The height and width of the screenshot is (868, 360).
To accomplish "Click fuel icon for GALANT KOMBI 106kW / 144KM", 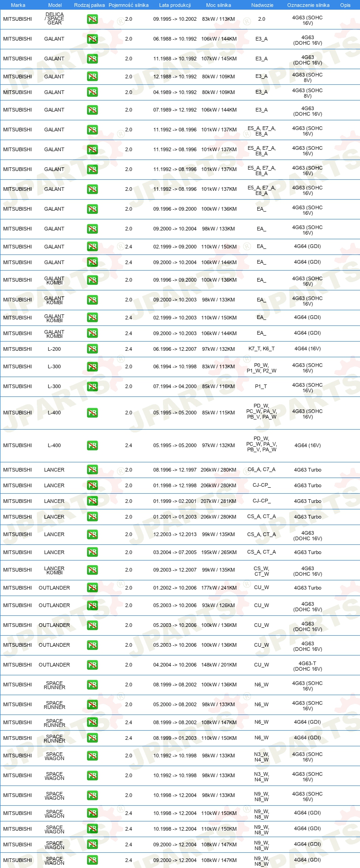I will click(93, 333).
